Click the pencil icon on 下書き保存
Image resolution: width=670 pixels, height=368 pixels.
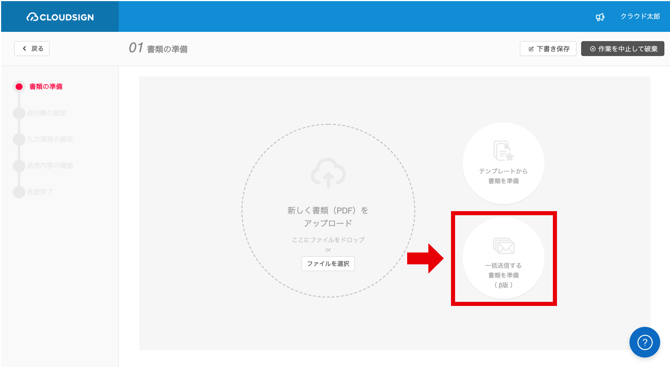(531, 49)
